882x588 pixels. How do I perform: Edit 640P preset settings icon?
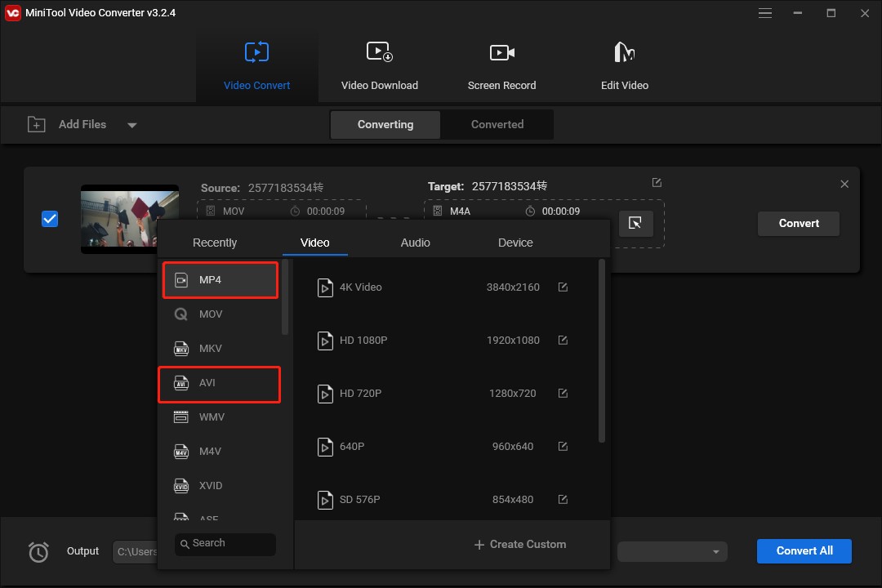tap(563, 446)
